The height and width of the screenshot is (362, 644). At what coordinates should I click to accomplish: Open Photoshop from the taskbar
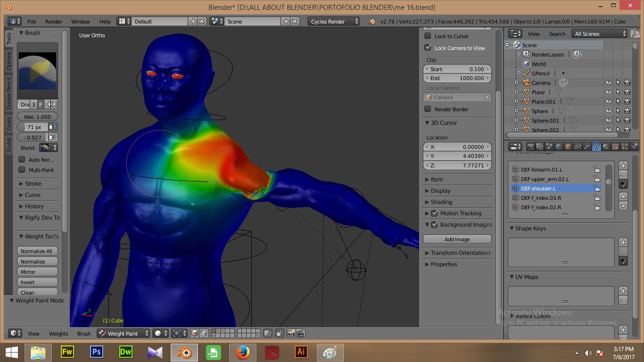[97, 352]
